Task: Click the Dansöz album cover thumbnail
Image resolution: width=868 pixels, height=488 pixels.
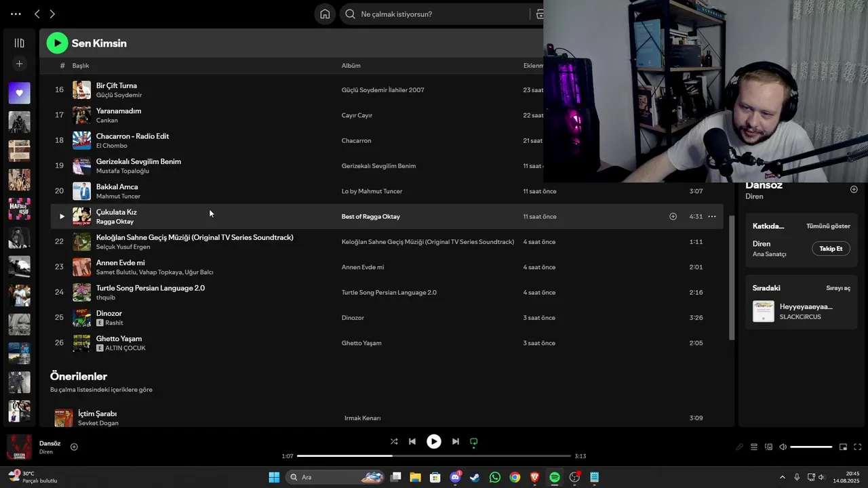Action: coord(19,447)
